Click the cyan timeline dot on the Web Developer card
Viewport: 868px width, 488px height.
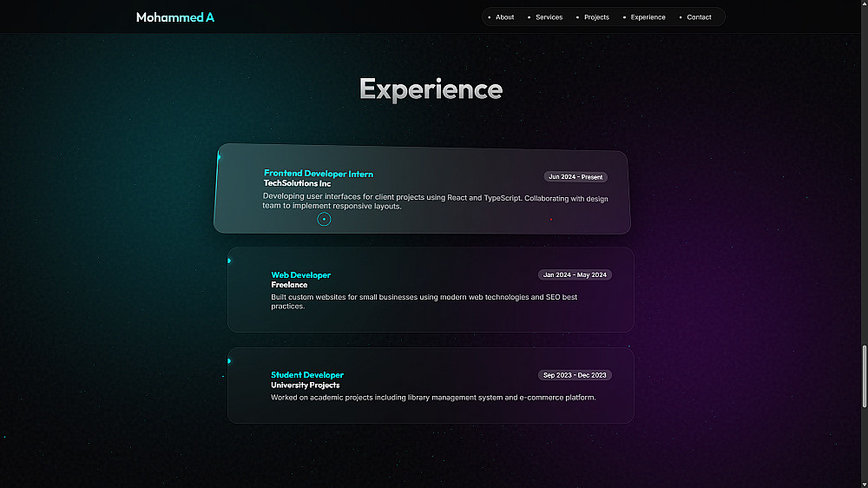229,260
